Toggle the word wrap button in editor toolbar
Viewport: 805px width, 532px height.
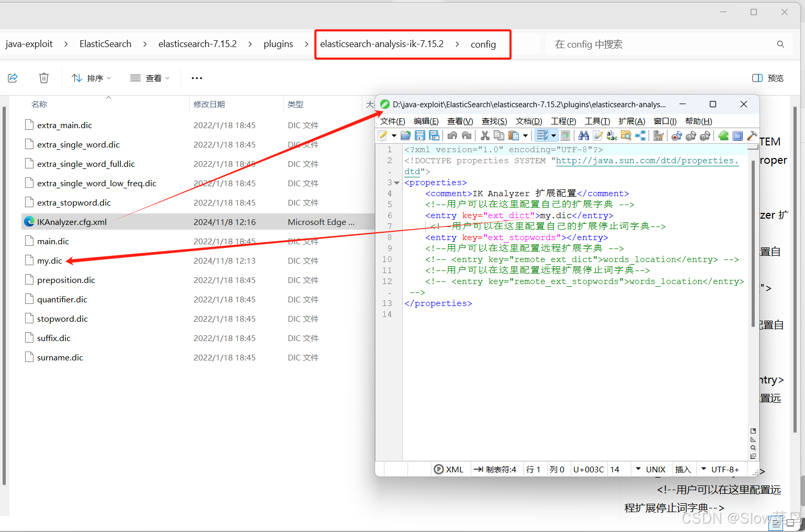542,136
